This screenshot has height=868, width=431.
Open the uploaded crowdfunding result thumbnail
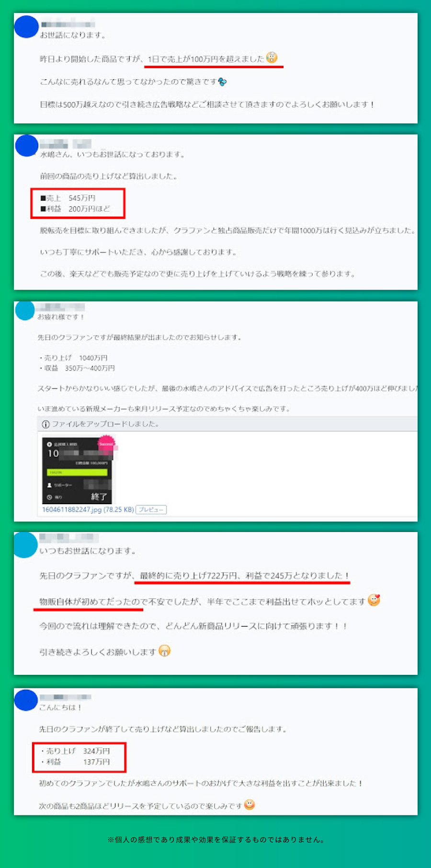(x=78, y=470)
